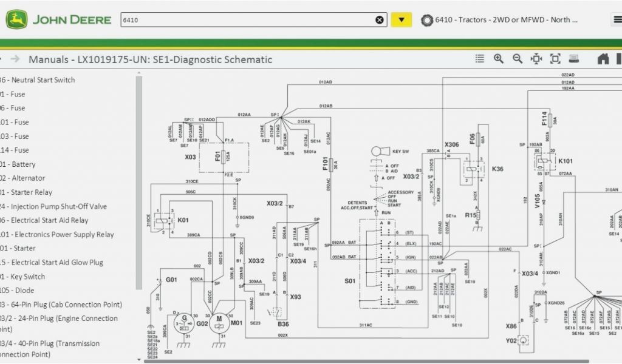The height and width of the screenshot is (364, 622).
Task: Select the Neutral Start Switch list entry
Action: [43, 80]
